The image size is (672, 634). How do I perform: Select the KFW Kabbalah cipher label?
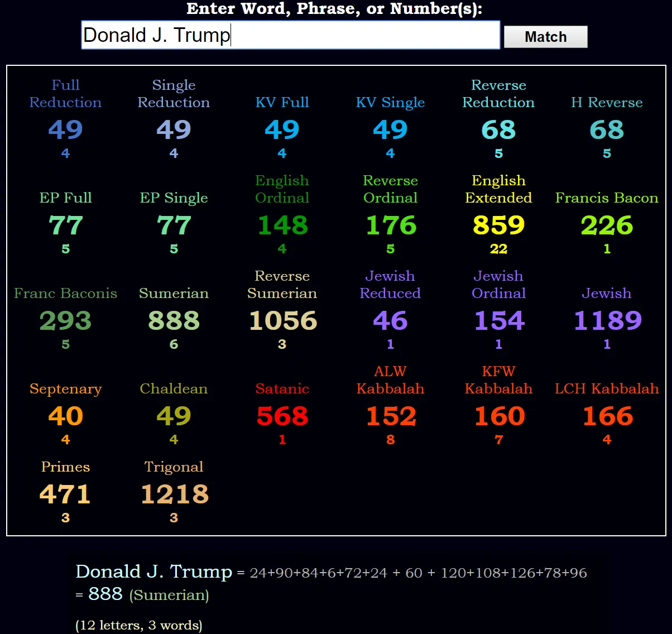coord(498,380)
